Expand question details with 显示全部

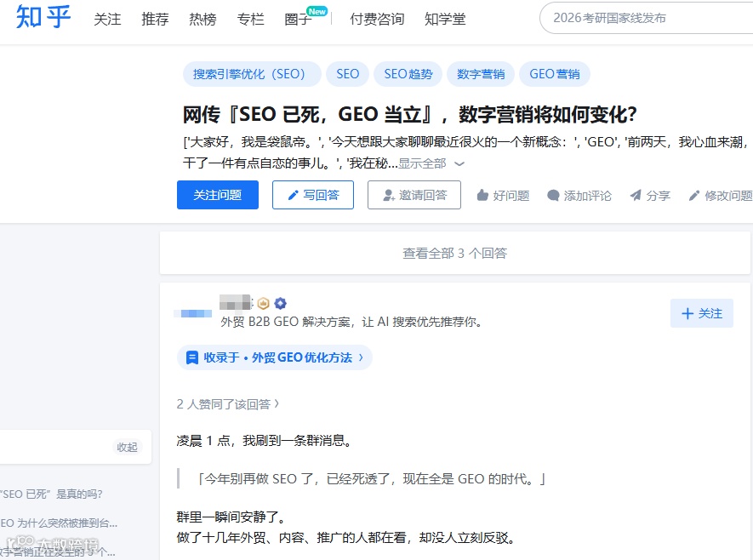point(423,163)
